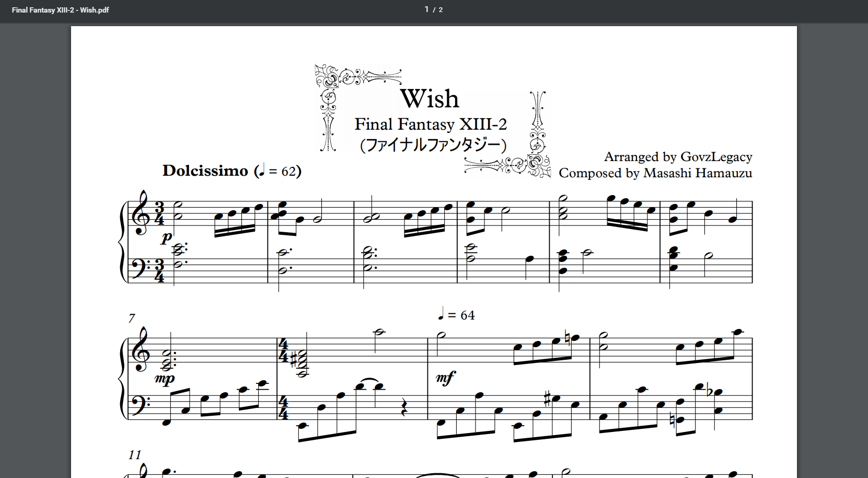The width and height of the screenshot is (868, 478).
Task: Click the Wish title heading
Action: coord(430,99)
